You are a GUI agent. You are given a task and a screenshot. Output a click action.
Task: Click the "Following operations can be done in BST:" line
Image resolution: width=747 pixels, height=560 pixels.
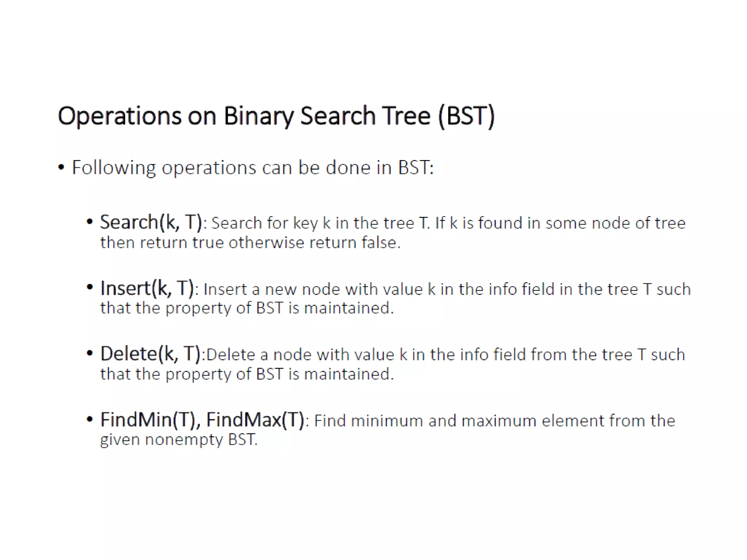252,168
